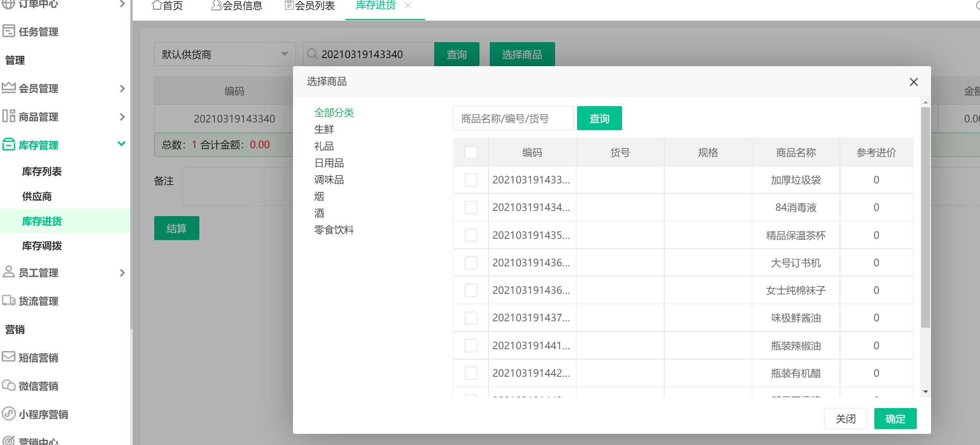Image resolution: width=980 pixels, height=445 pixels.
Task: Click the 小程序营销 icon
Action: tap(9, 414)
